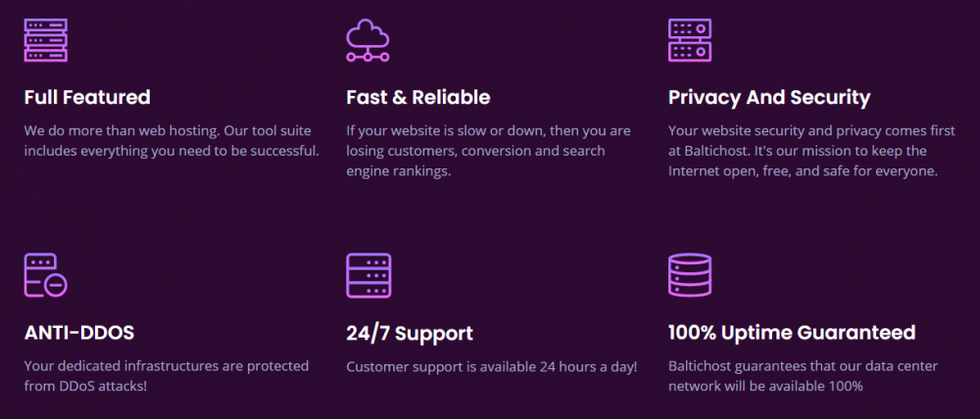The width and height of the screenshot is (980, 419).
Task: Click the stacked servers icon above Full Featured
Action: (x=45, y=39)
